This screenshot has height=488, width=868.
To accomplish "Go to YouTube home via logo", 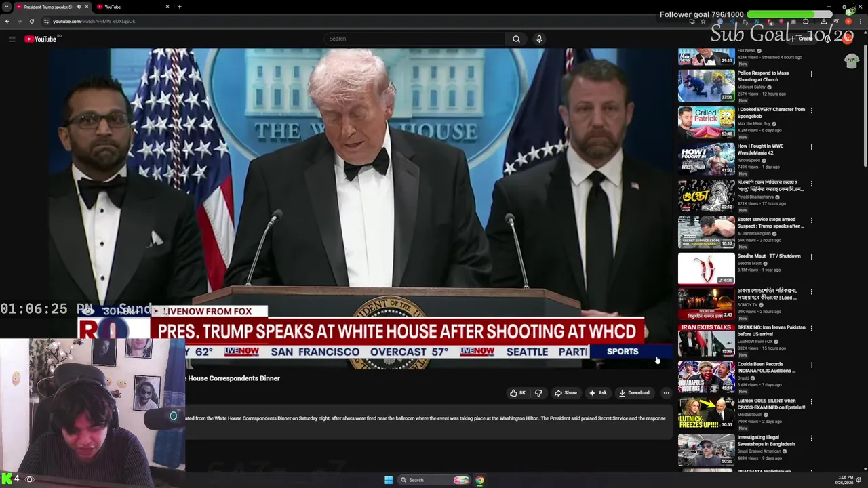I will tap(41, 39).
